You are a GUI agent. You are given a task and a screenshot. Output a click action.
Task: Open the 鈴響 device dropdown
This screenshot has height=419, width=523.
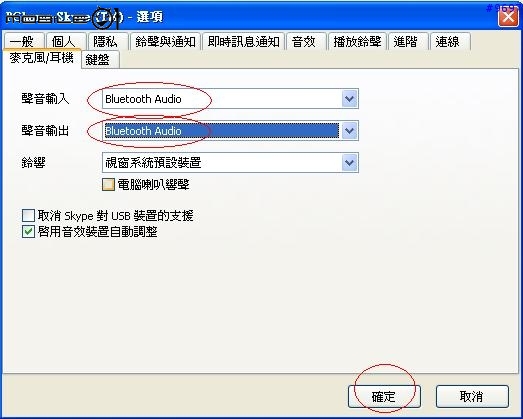coord(230,163)
